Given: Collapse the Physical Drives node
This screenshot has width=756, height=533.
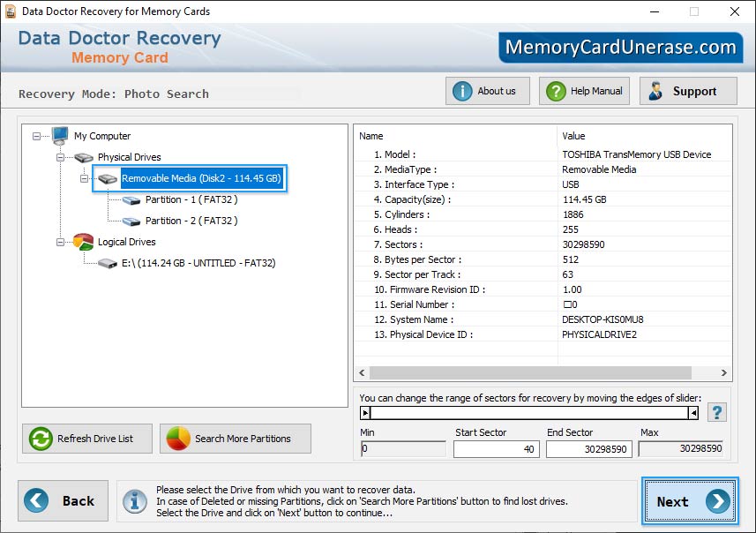Looking at the screenshot, I should point(60,157).
